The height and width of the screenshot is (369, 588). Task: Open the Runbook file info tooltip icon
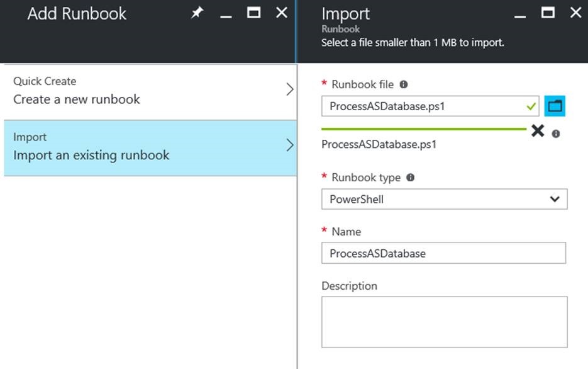click(x=404, y=84)
